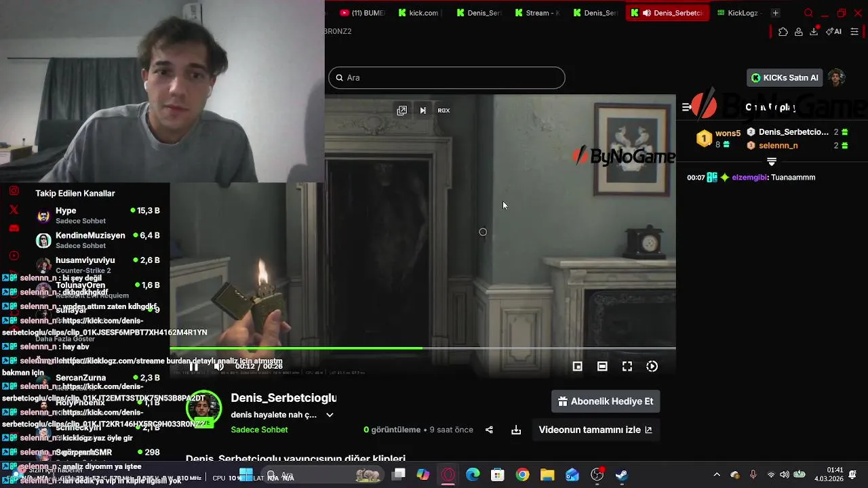Share the clip via share icon
868x488 pixels.
tap(489, 430)
